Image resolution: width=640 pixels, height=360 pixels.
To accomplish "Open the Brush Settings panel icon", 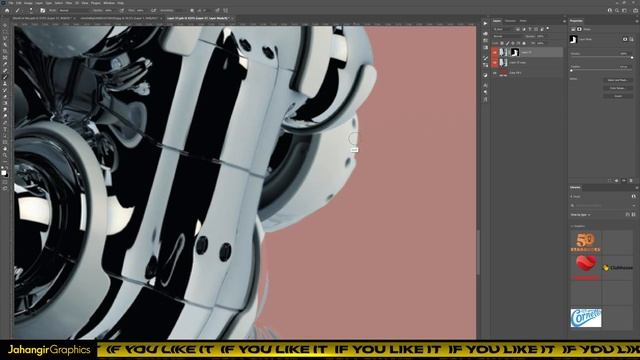I will [x=42, y=10].
